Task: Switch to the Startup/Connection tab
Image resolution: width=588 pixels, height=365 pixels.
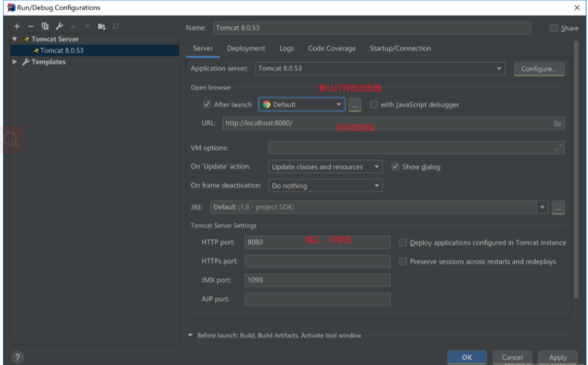Action: [x=400, y=48]
